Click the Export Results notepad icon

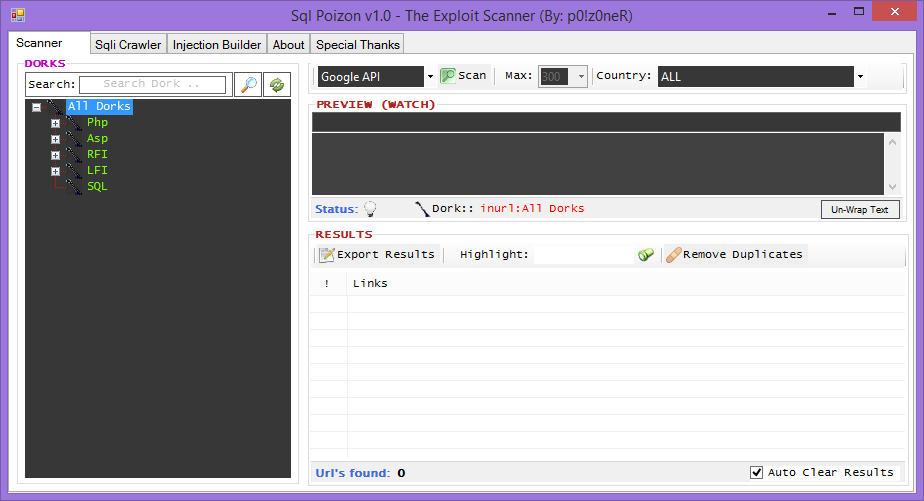click(326, 255)
